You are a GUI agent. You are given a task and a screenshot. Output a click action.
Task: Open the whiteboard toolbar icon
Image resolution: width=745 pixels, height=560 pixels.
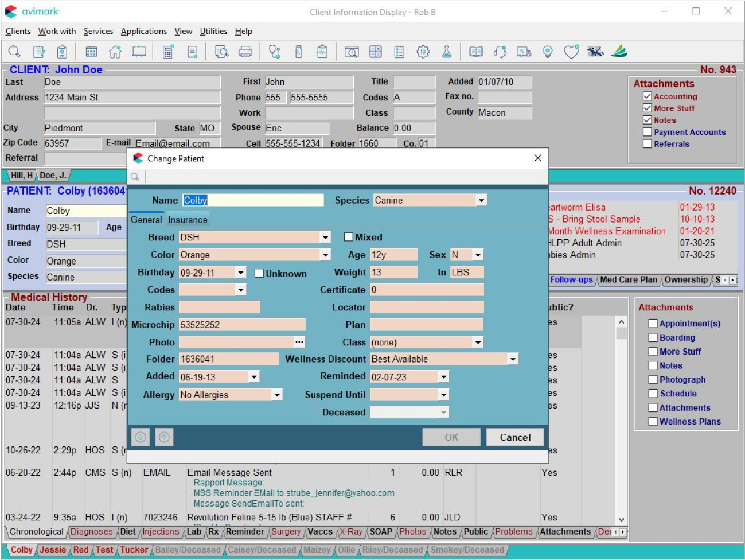(139, 52)
